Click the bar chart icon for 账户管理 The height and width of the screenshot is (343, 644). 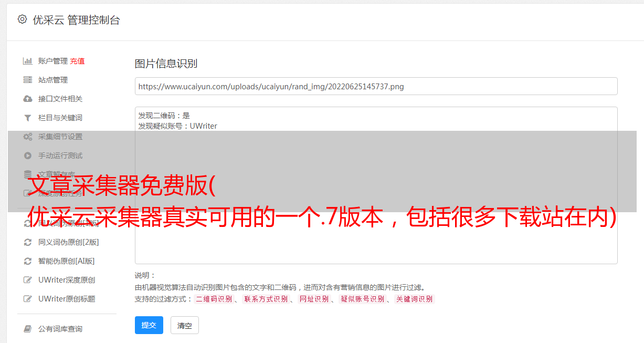[x=28, y=61]
